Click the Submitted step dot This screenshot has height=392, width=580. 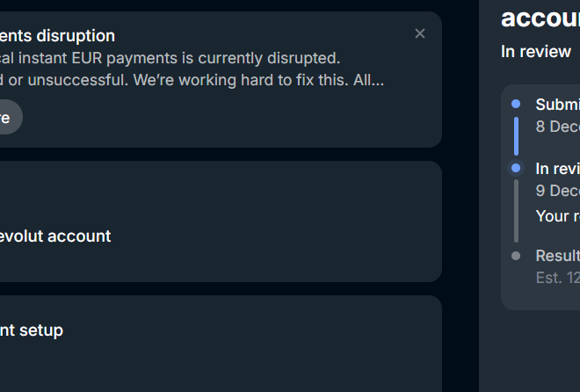(516, 104)
